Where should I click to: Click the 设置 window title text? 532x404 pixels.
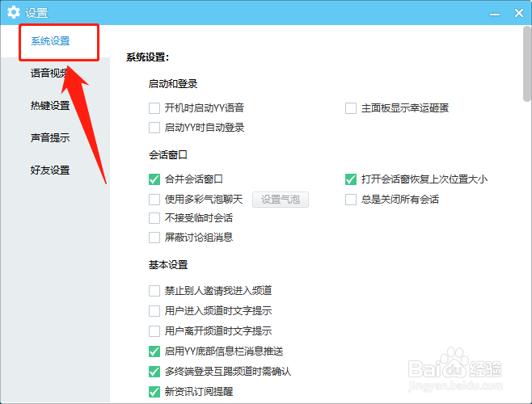(36, 13)
